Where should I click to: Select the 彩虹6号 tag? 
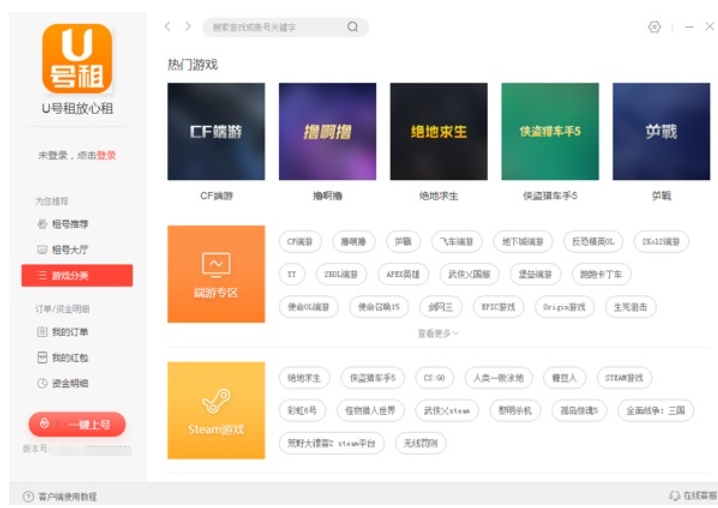point(302,410)
